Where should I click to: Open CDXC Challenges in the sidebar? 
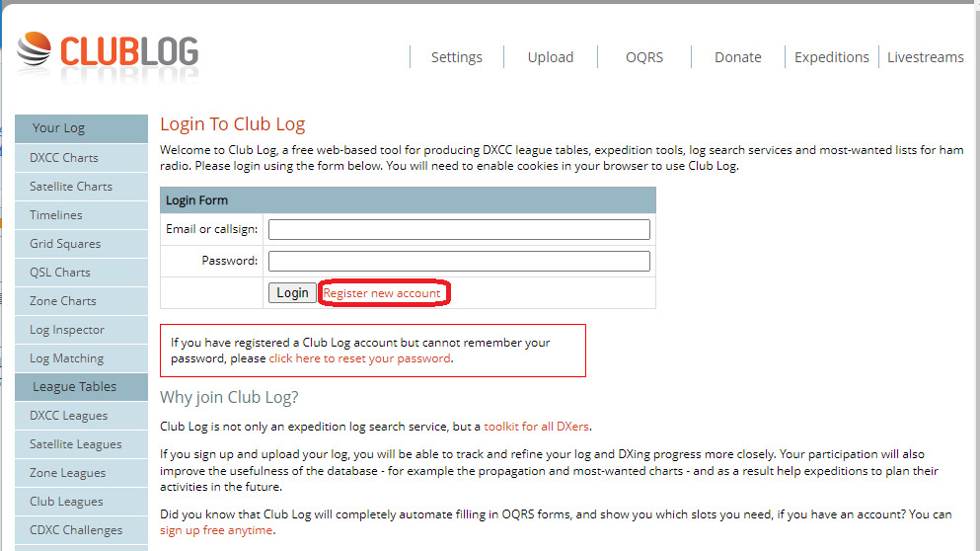pyautogui.click(x=81, y=530)
